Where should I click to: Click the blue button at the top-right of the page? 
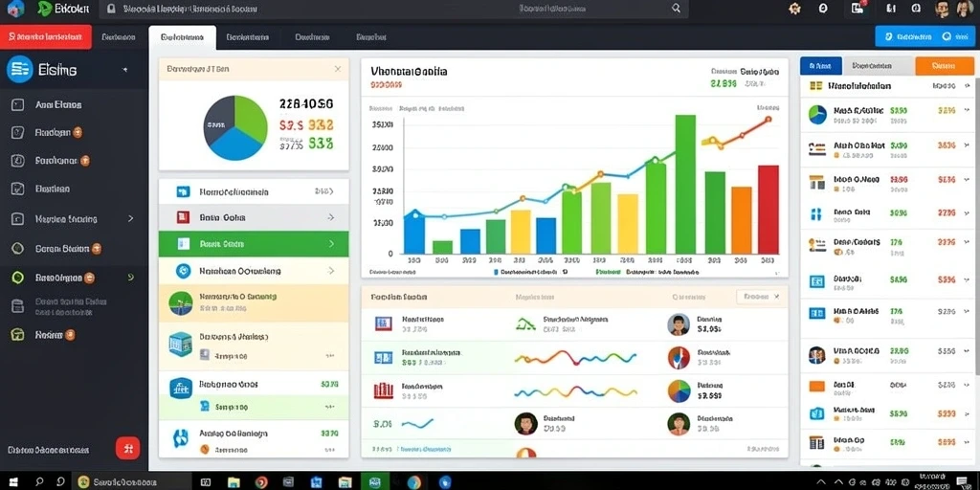click(925, 37)
